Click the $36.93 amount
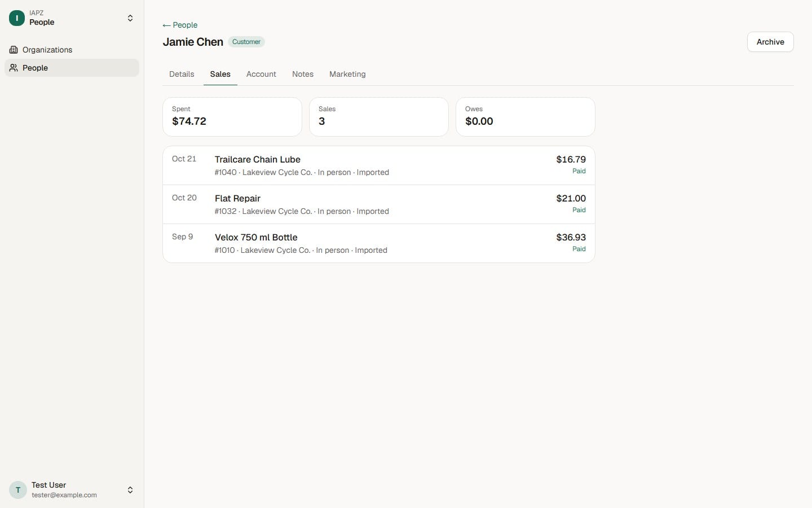The width and height of the screenshot is (812, 508). click(x=571, y=237)
